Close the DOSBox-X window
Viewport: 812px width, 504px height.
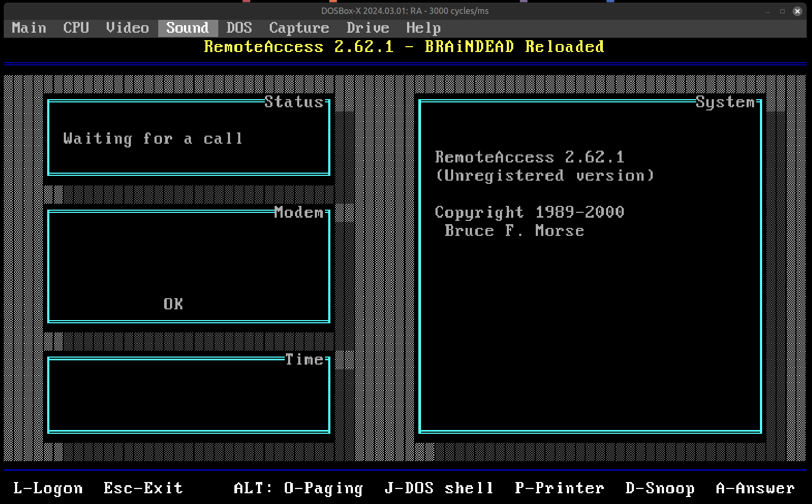pos(798,11)
